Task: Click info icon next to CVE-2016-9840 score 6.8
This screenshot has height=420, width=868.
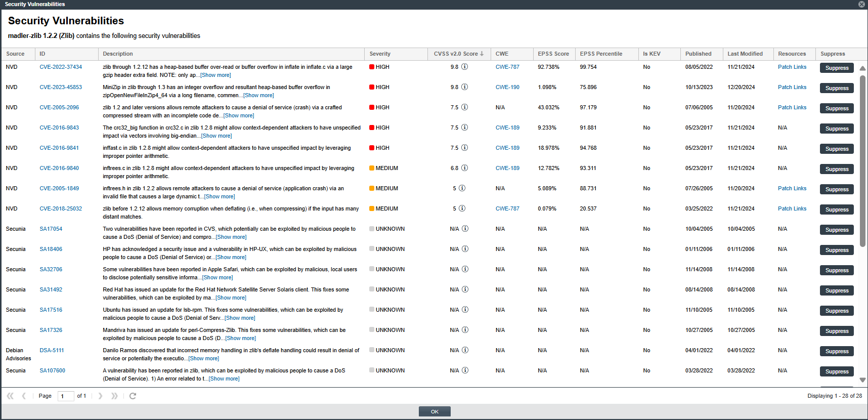Action: 464,168
